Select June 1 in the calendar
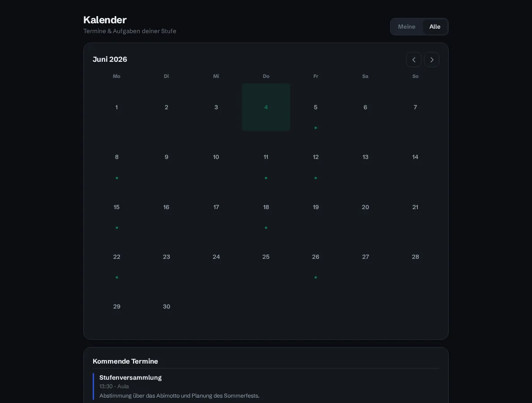The image size is (532, 403). tap(116, 107)
